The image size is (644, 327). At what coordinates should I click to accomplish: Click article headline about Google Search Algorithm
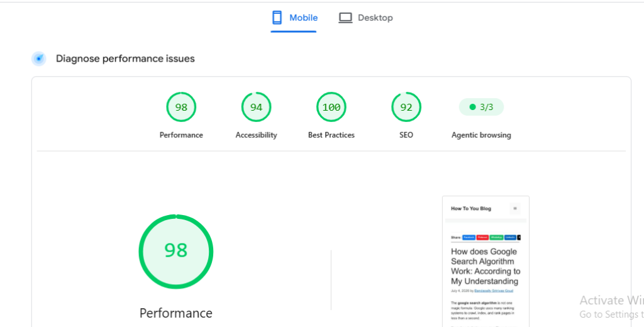[x=486, y=266]
